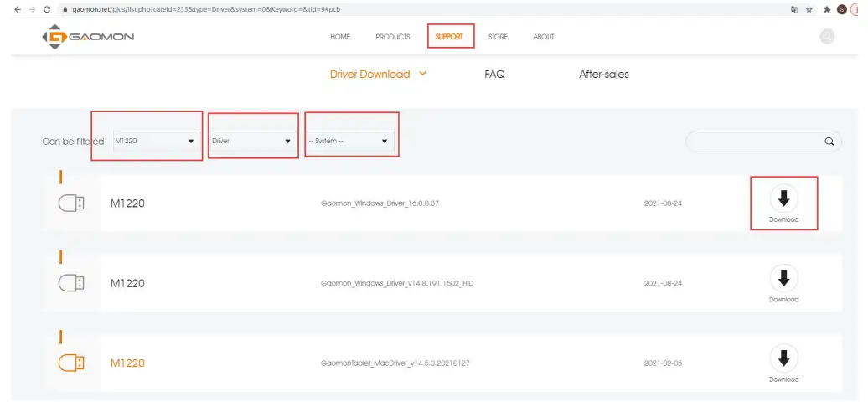Image resolution: width=868 pixels, height=407 pixels.
Task: Click the Gaomon_Windows_Driver_16.0.0.37 file name
Action: tap(380, 203)
